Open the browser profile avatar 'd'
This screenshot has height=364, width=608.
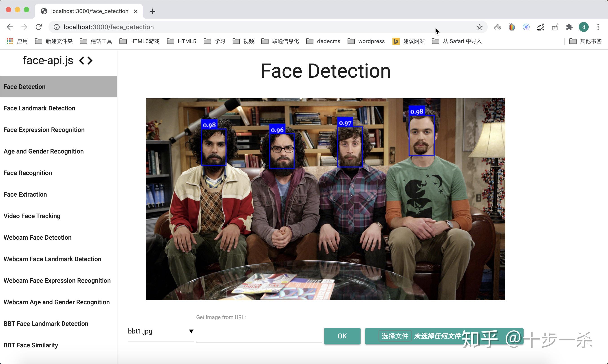pos(584,27)
